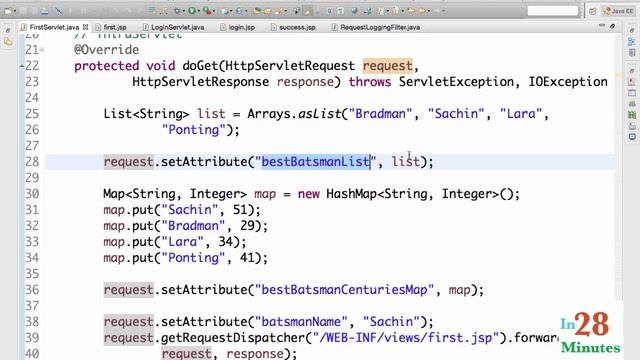The width and height of the screenshot is (640, 360).
Task: Click the Next Annotation toolbar icon
Action: 380,11
